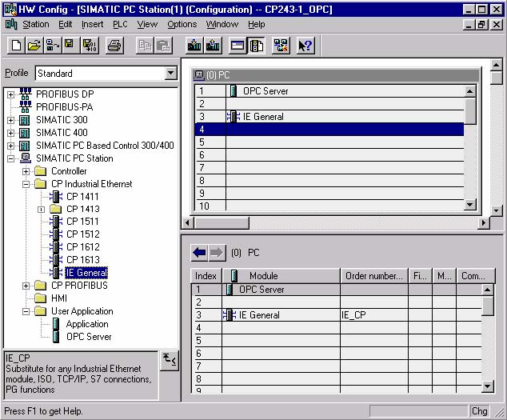Click the Open folder toolbar icon
The width and height of the screenshot is (507, 420).
coord(34,46)
